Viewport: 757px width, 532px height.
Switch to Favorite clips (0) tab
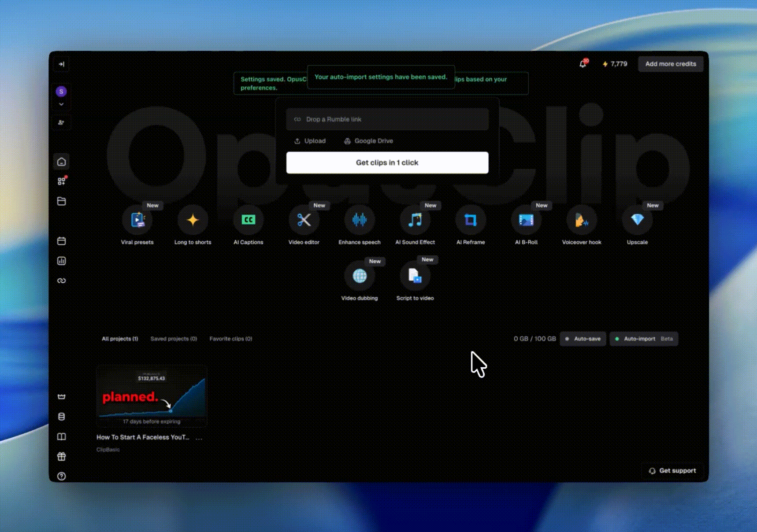pyautogui.click(x=231, y=339)
